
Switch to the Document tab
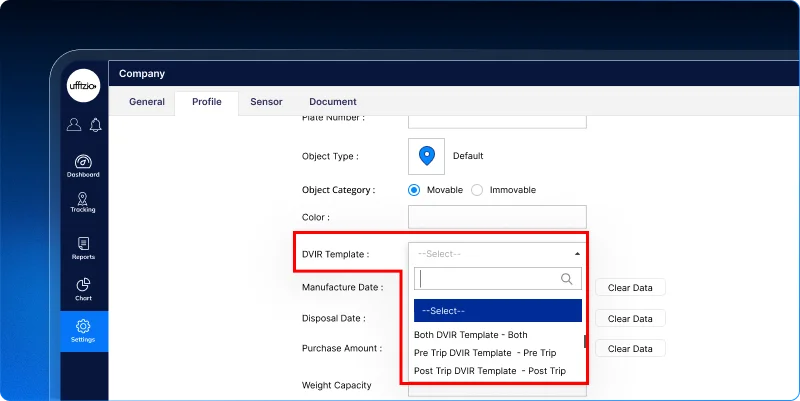pyautogui.click(x=333, y=102)
